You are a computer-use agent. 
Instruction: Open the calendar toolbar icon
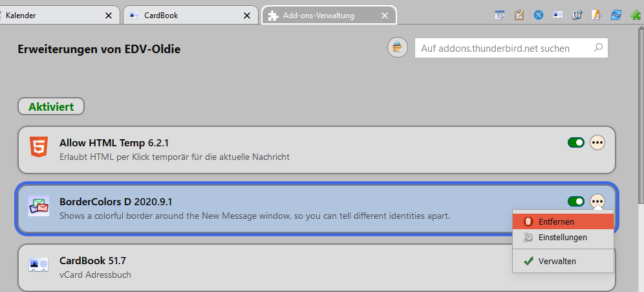[499, 16]
